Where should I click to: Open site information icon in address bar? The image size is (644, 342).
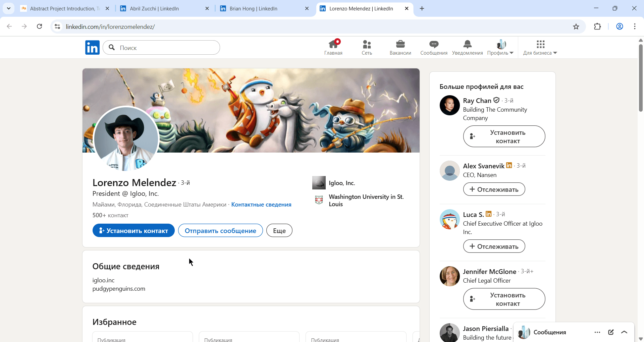57,26
